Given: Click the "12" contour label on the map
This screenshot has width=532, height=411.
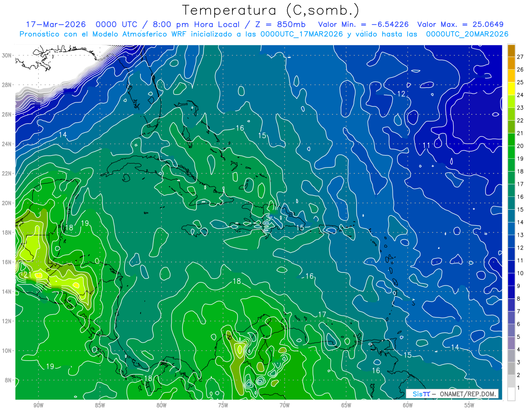Looking at the screenshot, I should click(401, 94).
